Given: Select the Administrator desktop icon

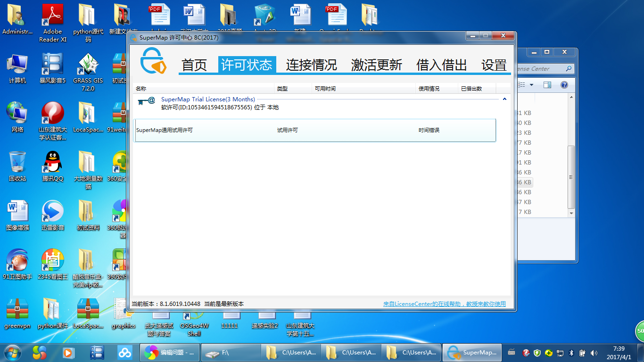Looking at the screenshot, I should [17, 20].
